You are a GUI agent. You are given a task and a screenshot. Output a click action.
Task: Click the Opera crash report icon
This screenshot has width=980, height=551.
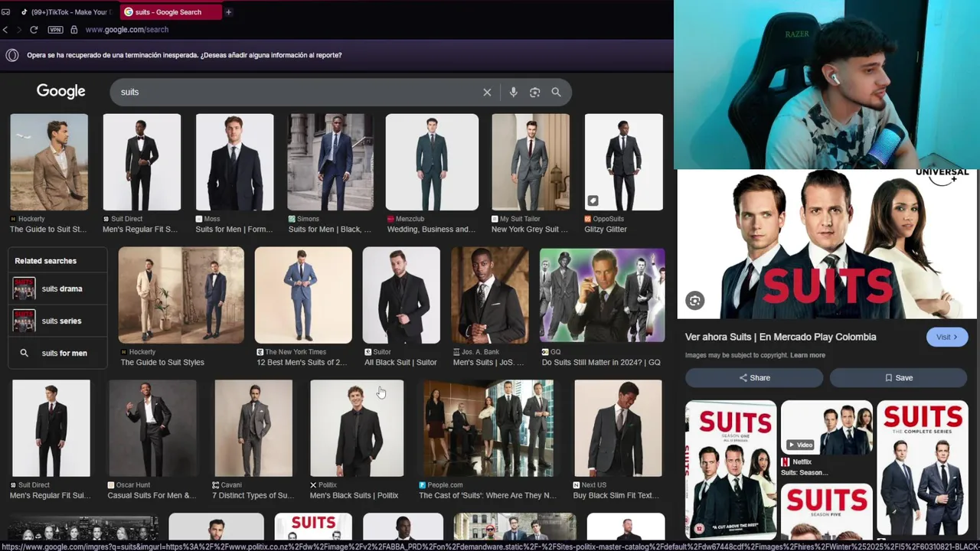click(x=12, y=55)
